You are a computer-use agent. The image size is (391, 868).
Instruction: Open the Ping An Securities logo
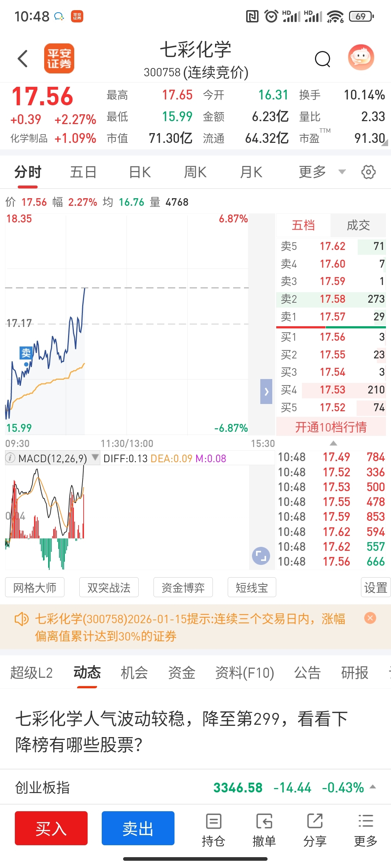coord(59,59)
